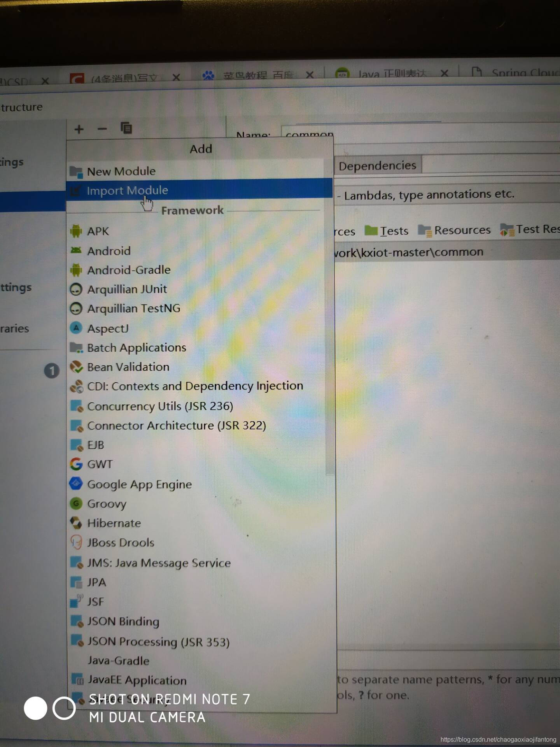Click the APK android icon
Screen dimensions: 560x747
pyautogui.click(x=76, y=231)
